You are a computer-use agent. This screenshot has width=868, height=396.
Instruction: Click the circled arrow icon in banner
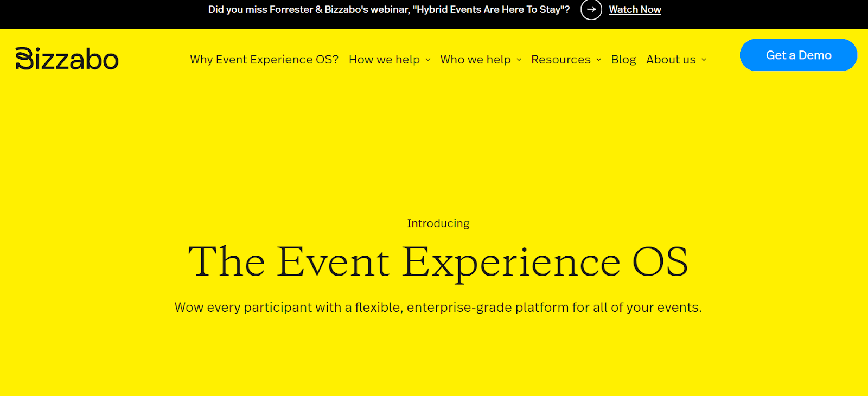591,9
